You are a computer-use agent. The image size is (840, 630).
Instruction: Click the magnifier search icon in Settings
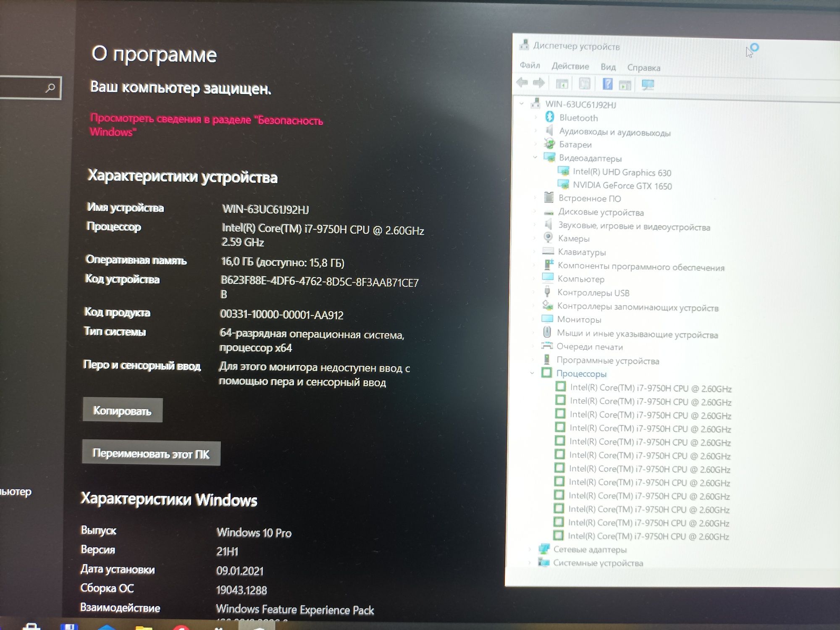coord(50,88)
